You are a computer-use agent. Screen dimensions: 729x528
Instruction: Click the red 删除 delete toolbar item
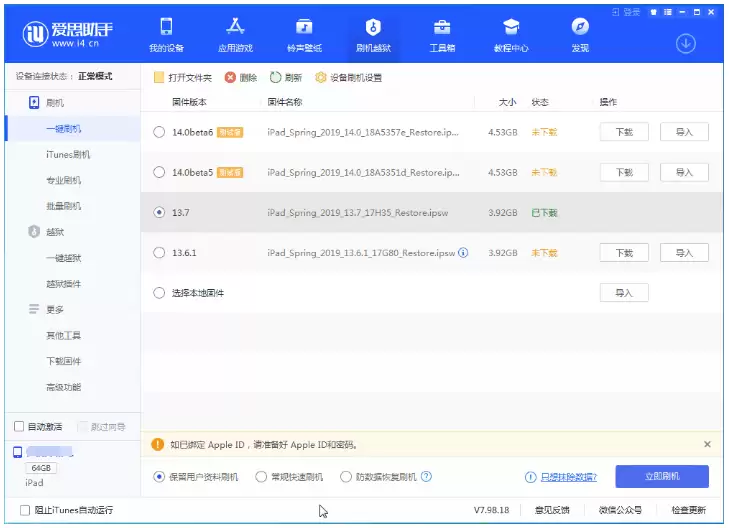(x=241, y=78)
